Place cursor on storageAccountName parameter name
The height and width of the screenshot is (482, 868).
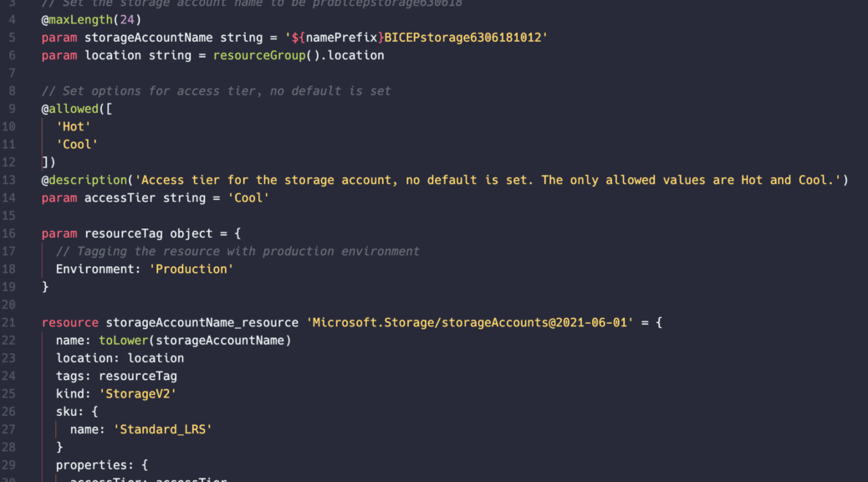click(x=148, y=38)
